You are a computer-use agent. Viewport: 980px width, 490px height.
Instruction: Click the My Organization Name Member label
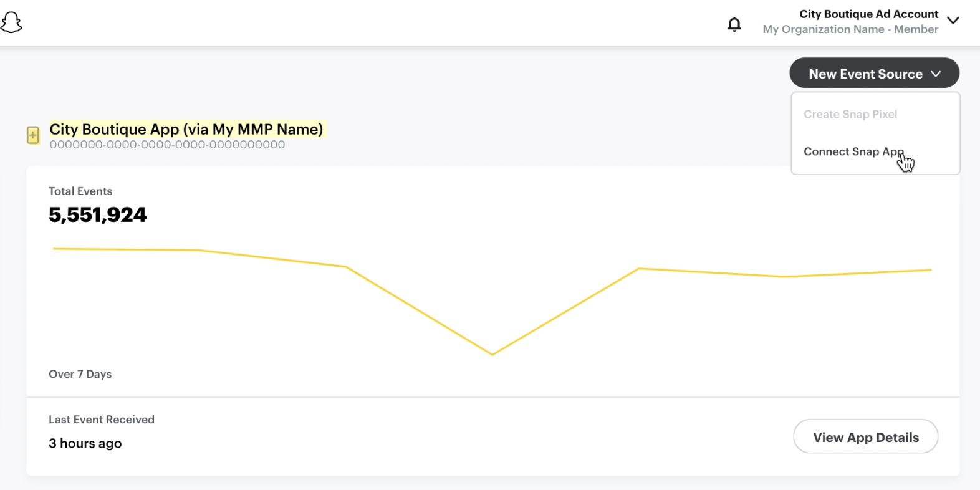point(850,29)
